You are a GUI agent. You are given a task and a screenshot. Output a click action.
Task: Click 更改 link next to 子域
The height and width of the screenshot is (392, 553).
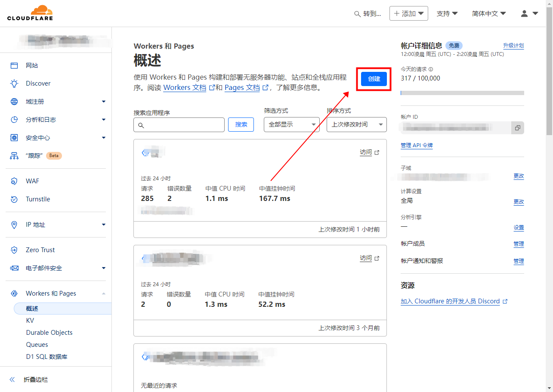(519, 176)
